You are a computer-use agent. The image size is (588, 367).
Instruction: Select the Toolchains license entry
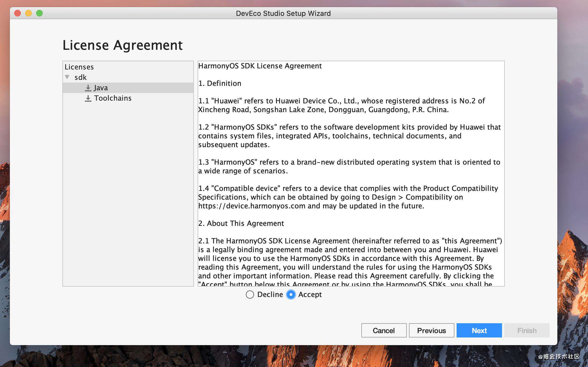[128, 98]
